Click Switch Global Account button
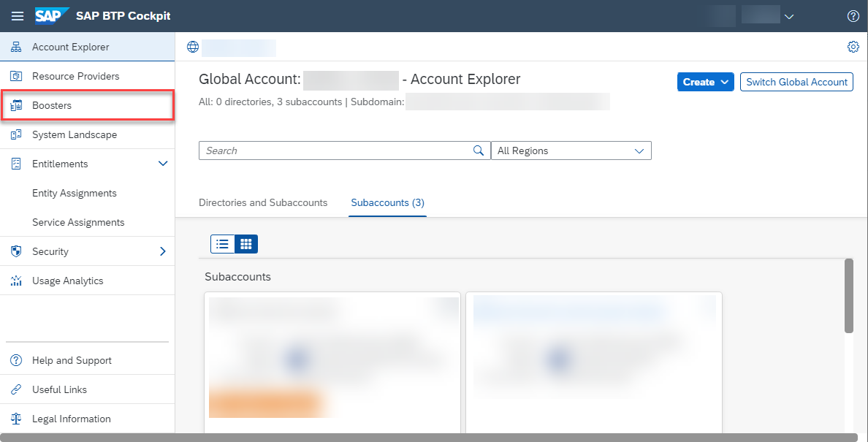 point(796,82)
